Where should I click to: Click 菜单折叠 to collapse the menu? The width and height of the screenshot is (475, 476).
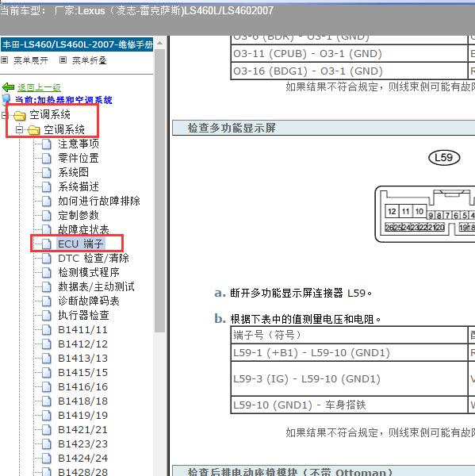(x=90, y=60)
